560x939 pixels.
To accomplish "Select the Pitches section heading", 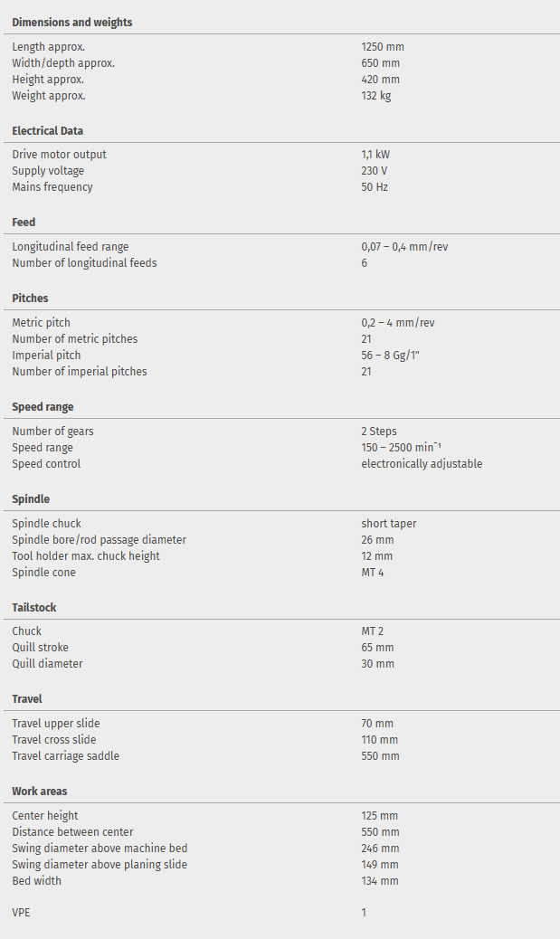I will tap(30, 299).
